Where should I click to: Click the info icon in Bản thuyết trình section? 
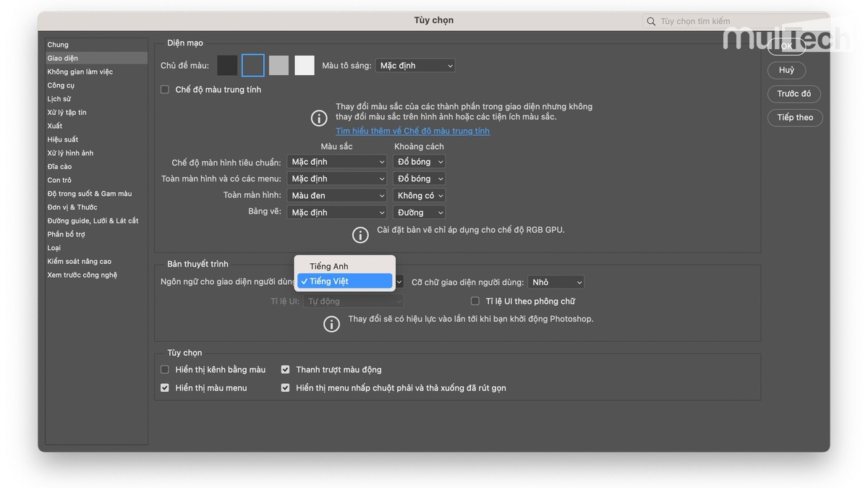click(x=331, y=324)
